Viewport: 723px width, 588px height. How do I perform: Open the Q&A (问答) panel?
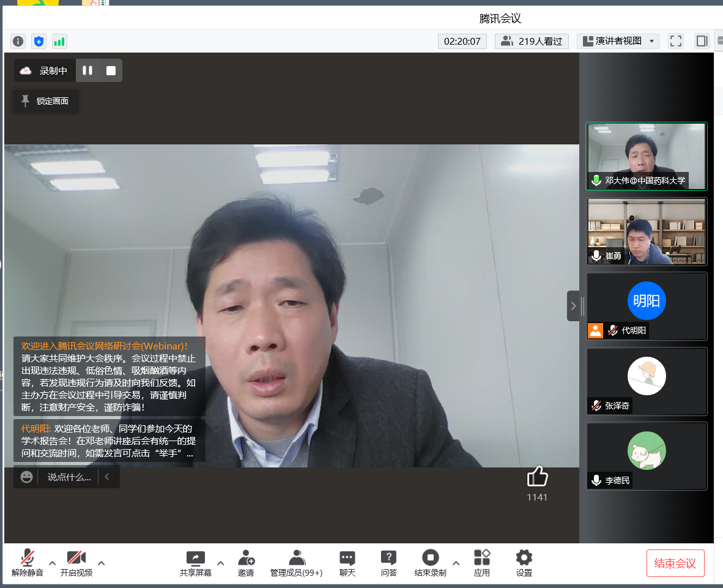pos(388,562)
